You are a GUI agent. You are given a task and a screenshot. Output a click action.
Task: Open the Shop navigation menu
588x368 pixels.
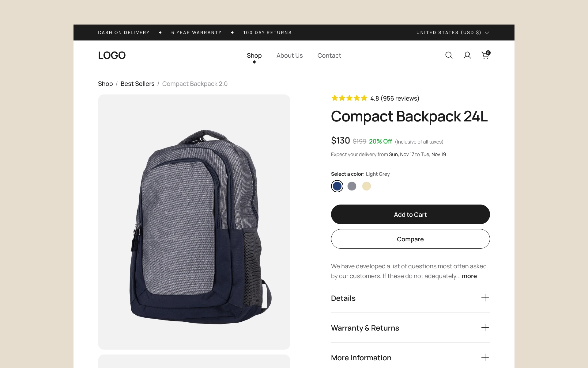254,55
